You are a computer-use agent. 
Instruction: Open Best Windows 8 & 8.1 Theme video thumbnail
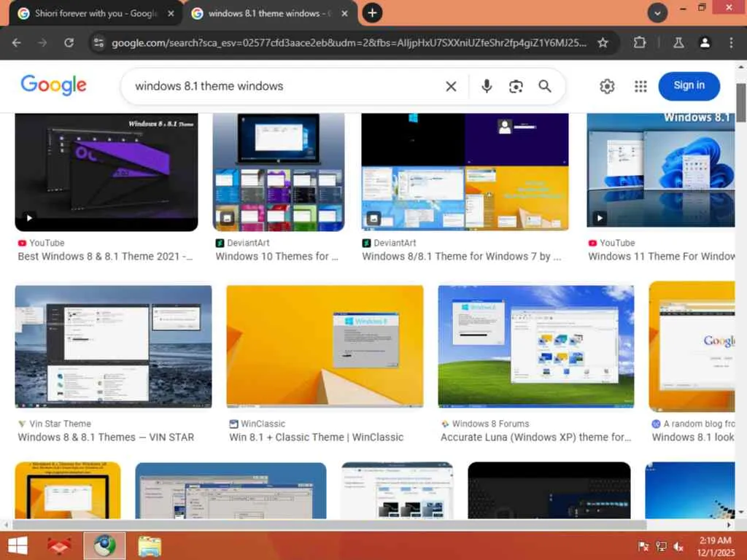[107, 172]
